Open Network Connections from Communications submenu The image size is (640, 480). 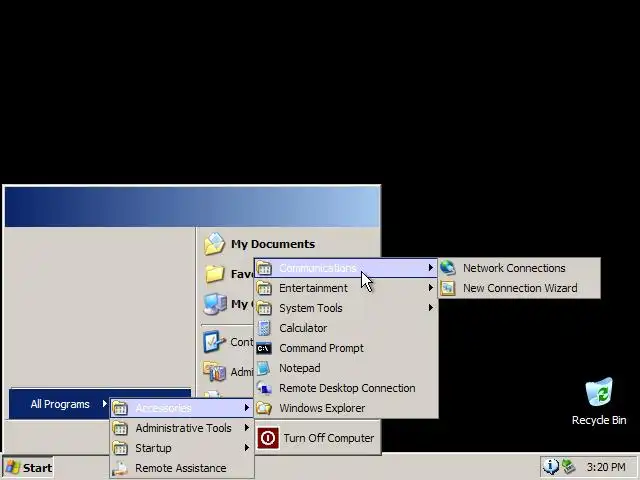(519, 268)
